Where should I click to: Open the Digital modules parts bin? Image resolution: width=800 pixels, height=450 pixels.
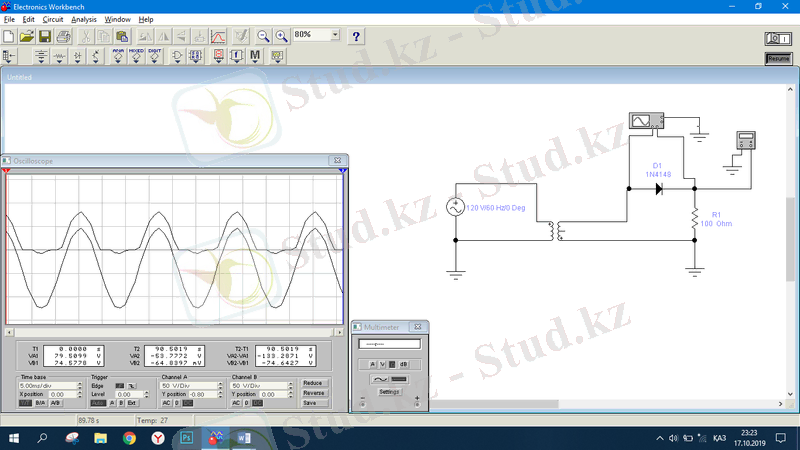coord(195,56)
